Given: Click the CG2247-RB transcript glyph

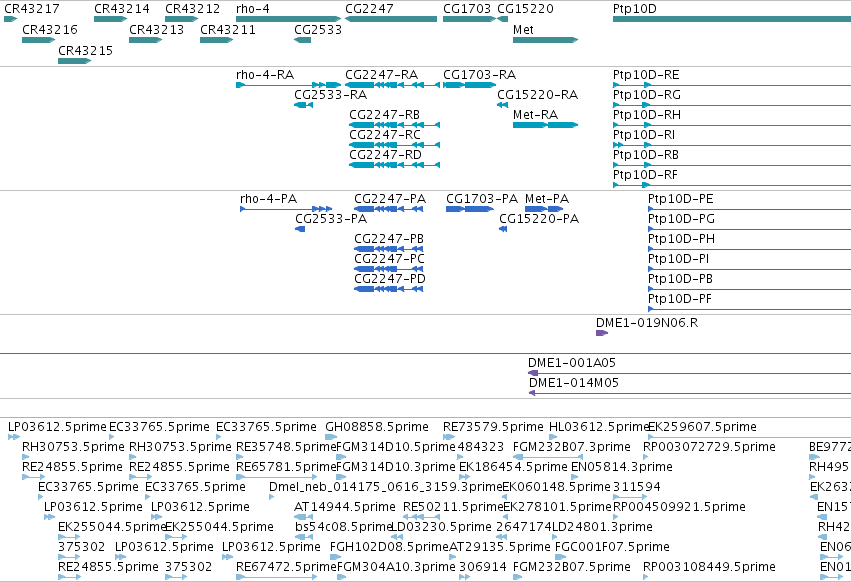Looking at the screenshot, I should [x=395, y=125].
